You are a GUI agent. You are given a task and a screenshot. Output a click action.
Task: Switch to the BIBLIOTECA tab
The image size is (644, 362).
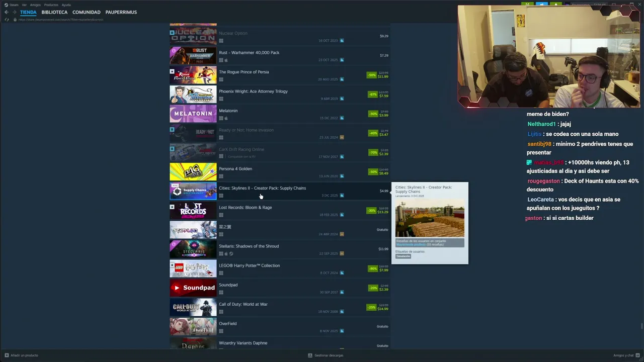point(54,12)
